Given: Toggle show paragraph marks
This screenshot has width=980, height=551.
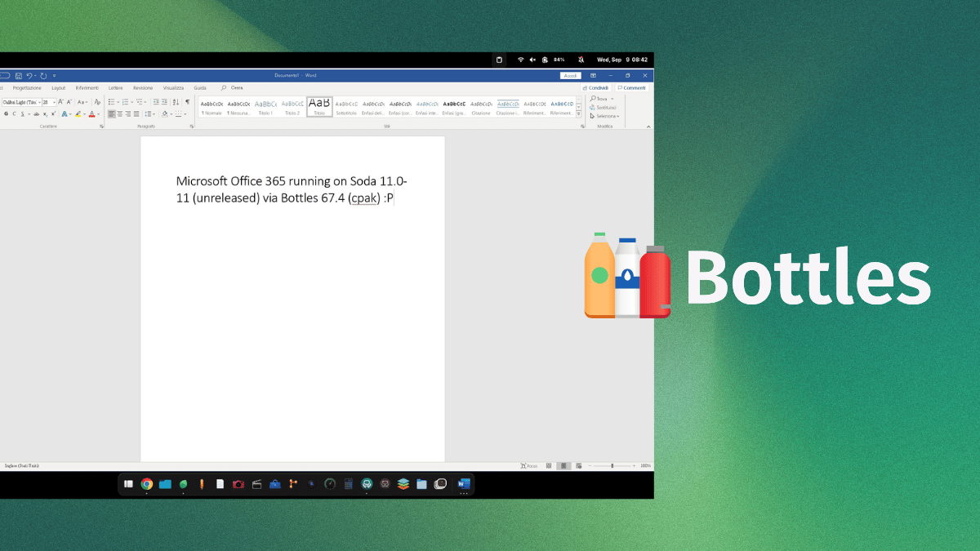Looking at the screenshot, I should tap(187, 102).
